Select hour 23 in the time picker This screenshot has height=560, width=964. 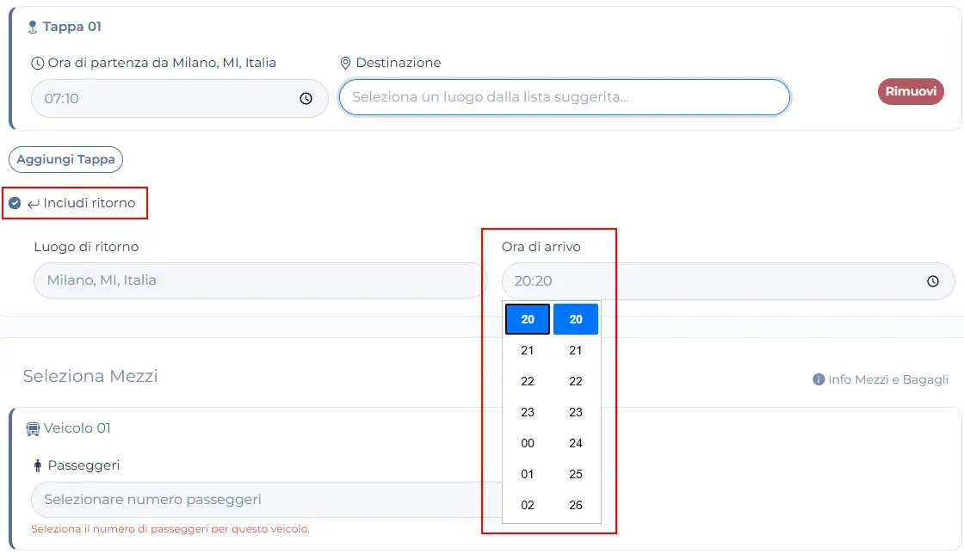pyautogui.click(x=528, y=412)
